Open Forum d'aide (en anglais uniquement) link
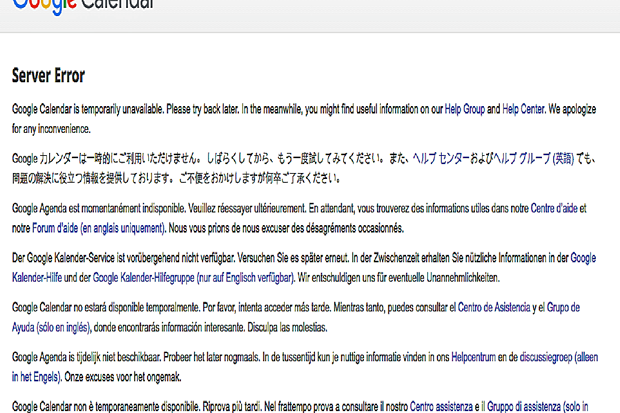This screenshot has width=620, height=413. pos(98,228)
